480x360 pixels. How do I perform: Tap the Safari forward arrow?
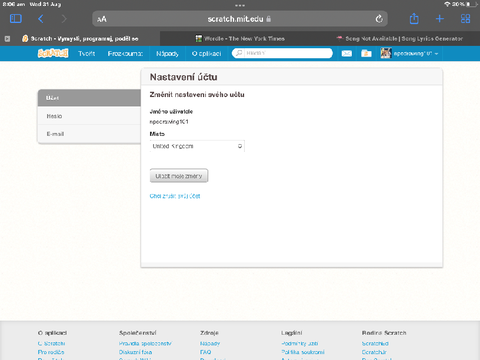64,19
